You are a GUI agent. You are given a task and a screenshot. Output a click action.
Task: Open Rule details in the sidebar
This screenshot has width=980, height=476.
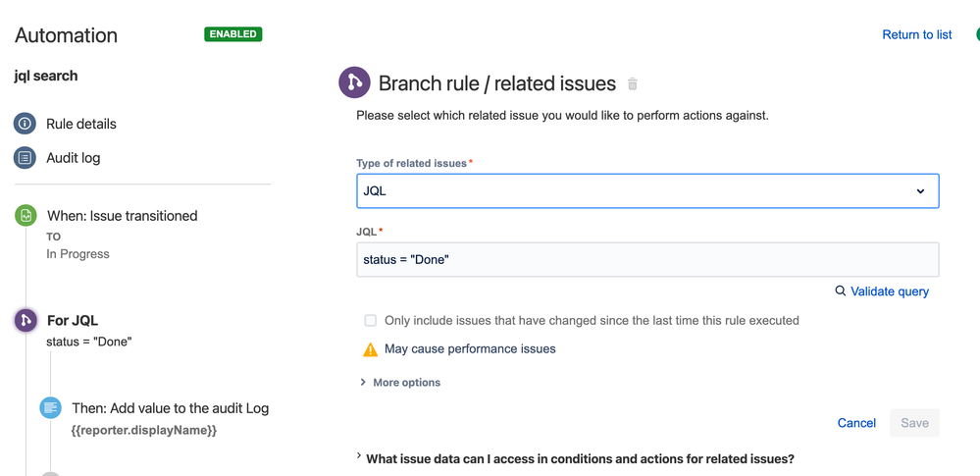pos(81,124)
